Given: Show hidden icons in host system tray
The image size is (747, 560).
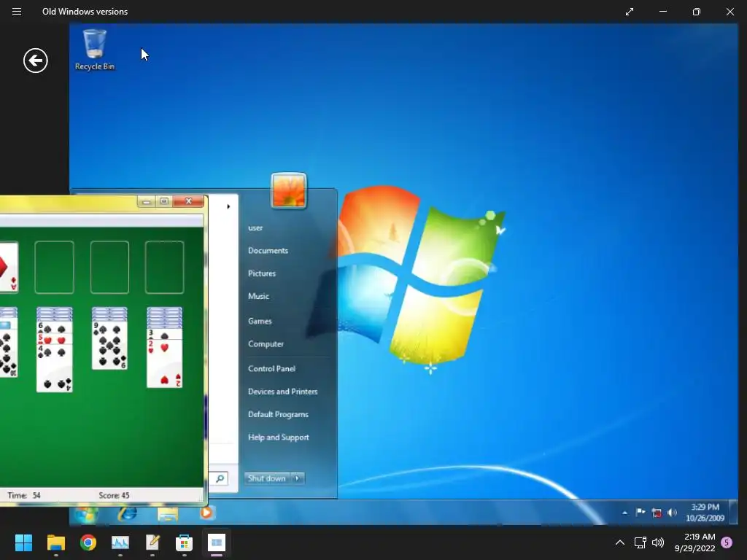Looking at the screenshot, I should (x=620, y=542).
